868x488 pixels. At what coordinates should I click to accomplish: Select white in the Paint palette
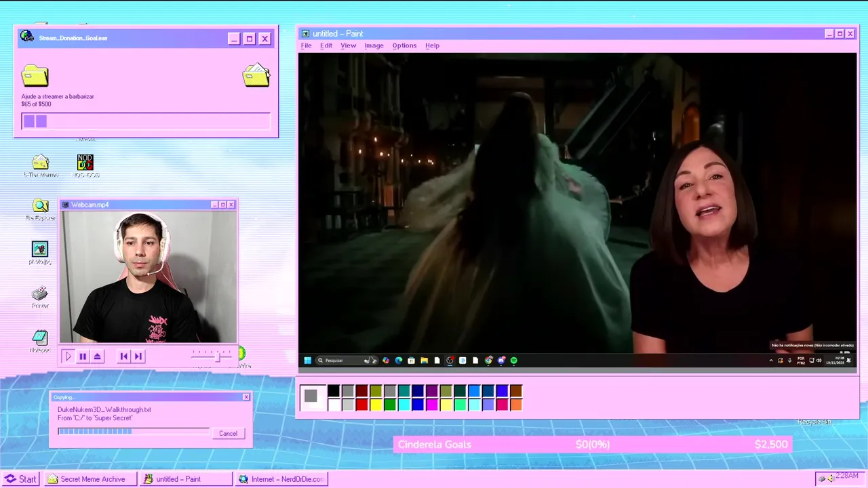point(334,405)
